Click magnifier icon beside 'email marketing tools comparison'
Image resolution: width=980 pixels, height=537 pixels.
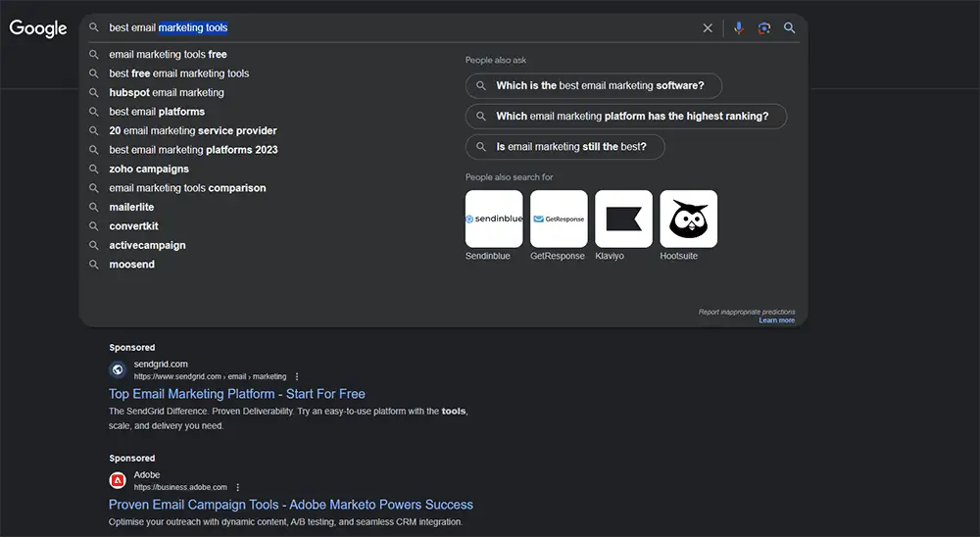[x=94, y=188]
